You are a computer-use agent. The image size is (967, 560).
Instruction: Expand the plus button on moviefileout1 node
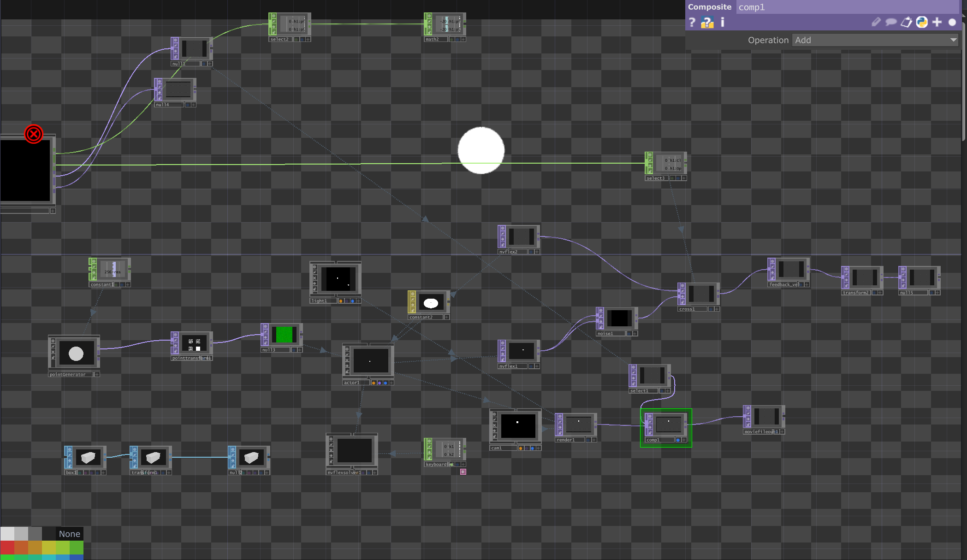point(782,432)
